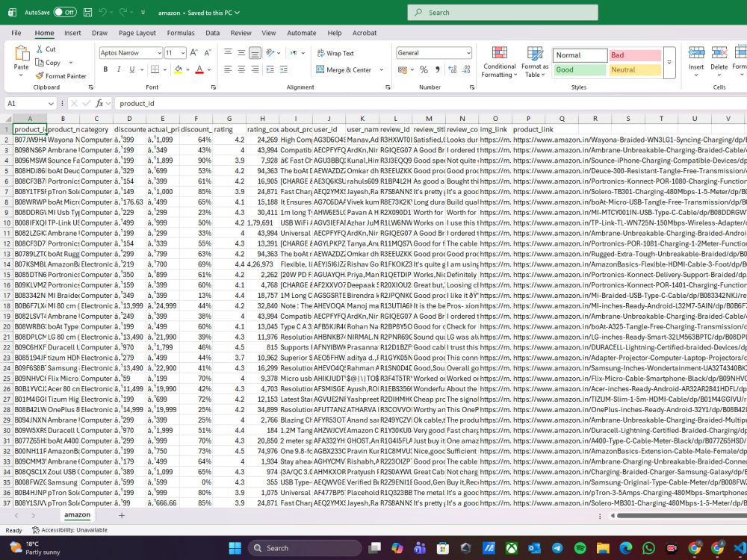Toggle Center alignment
The width and height of the screenshot is (747, 560).
pos(241,69)
